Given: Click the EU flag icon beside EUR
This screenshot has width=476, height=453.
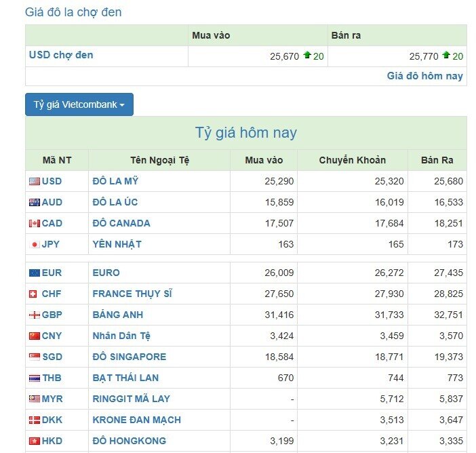Looking at the screenshot, I should point(35,273).
